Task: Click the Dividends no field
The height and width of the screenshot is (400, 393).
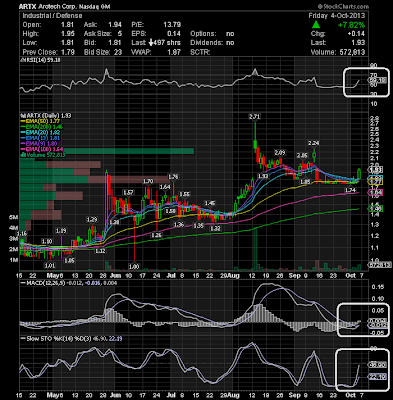Action: 212,43
